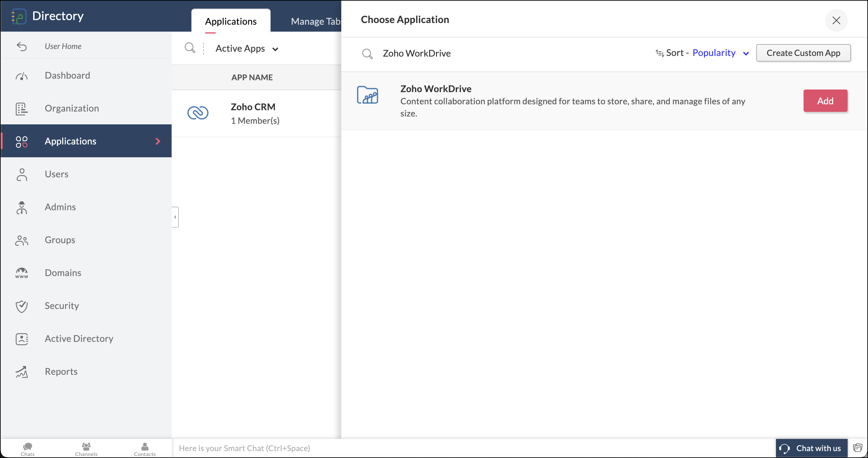
Task: Switch to the Manage Tabs tab
Action: (315, 21)
